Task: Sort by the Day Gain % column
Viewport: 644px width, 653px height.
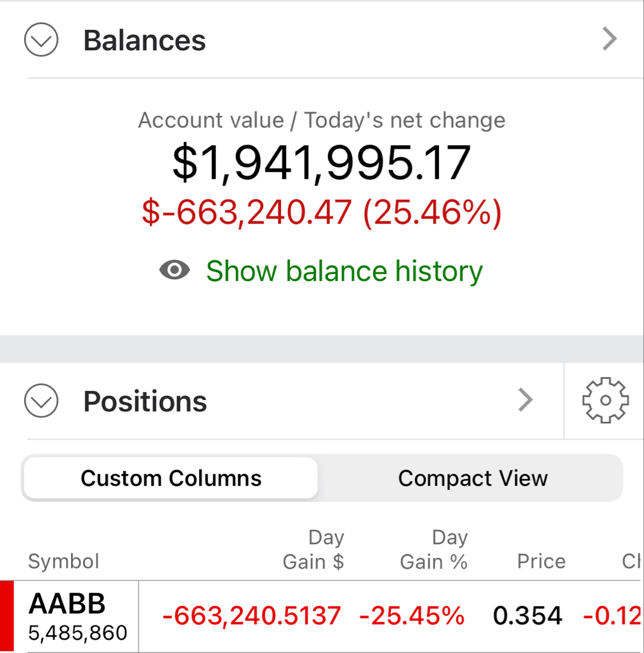Action: click(x=434, y=550)
